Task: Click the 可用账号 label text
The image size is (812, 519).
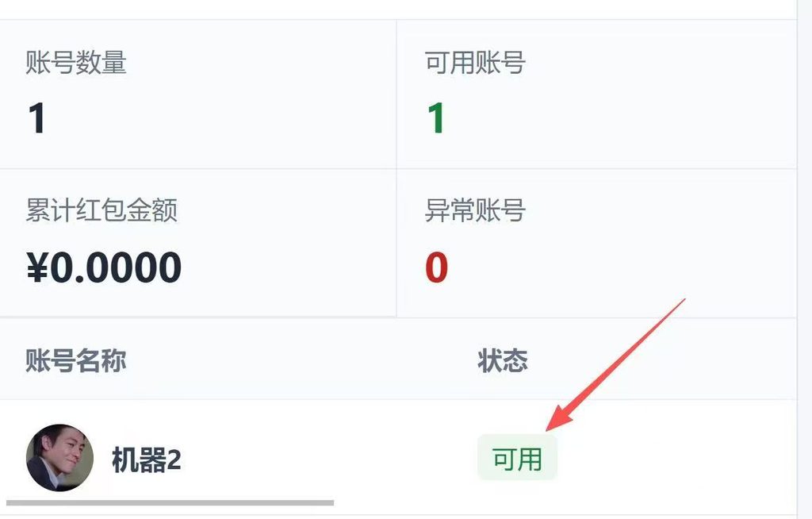Action: (475, 63)
